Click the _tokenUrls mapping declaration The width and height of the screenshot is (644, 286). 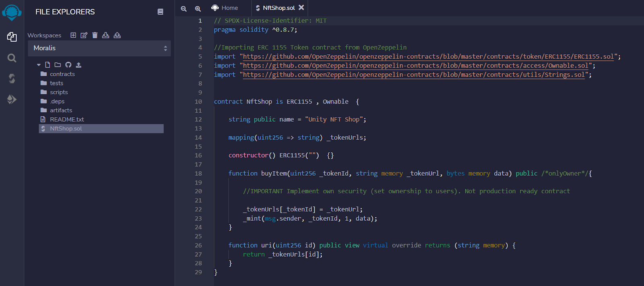(x=297, y=137)
